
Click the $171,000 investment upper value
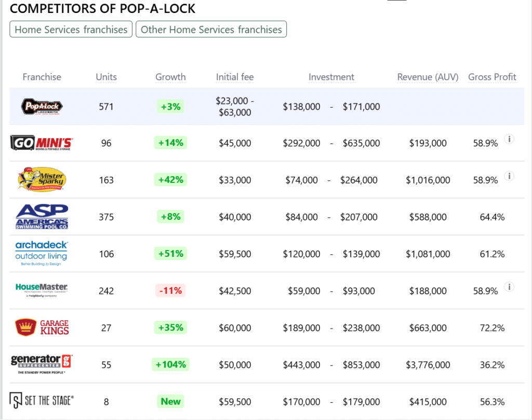coord(361,107)
